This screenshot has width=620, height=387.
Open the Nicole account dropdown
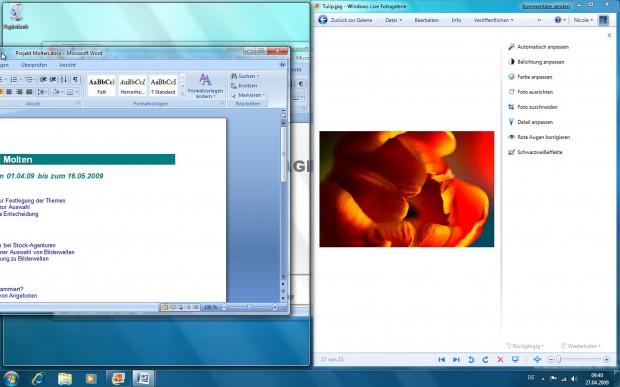pyautogui.click(x=583, y=20)
